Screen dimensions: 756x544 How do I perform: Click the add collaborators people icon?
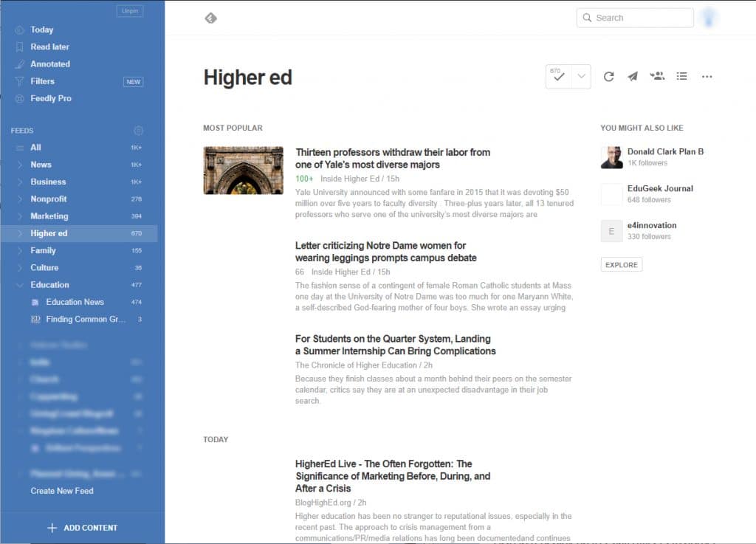point(657,75)
